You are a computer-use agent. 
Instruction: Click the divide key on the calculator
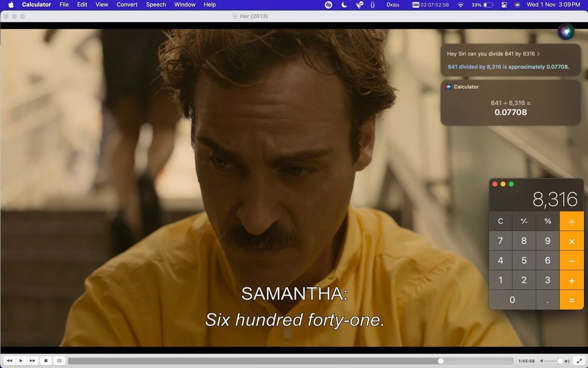coord(572,221)
